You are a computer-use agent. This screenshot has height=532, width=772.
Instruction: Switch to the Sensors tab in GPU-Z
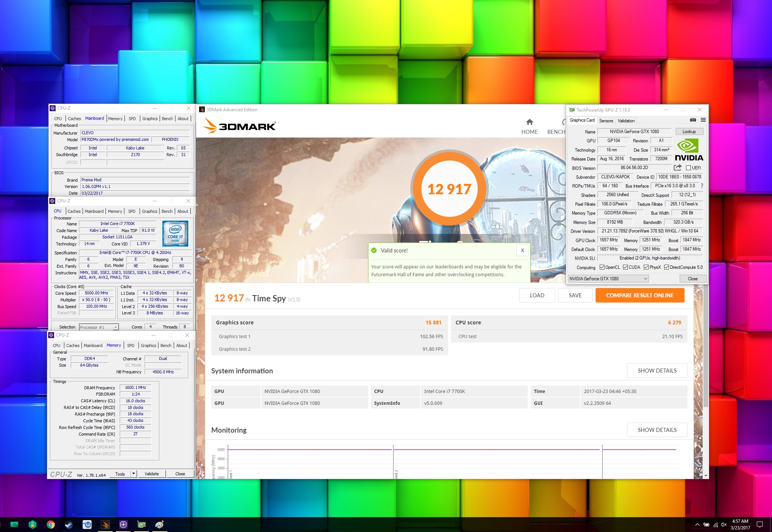606,120
